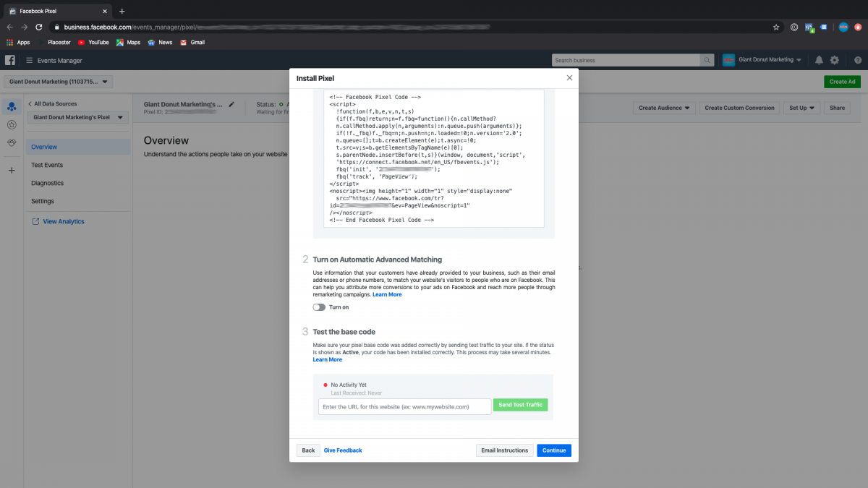This screenshot has height=488, width=868.
Task: Click the Email Instructions button
Action: 505,450
